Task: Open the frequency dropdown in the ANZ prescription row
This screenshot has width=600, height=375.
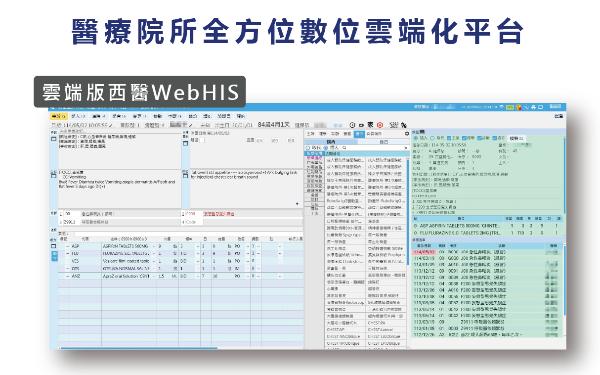Action: [x=198, y=276]
